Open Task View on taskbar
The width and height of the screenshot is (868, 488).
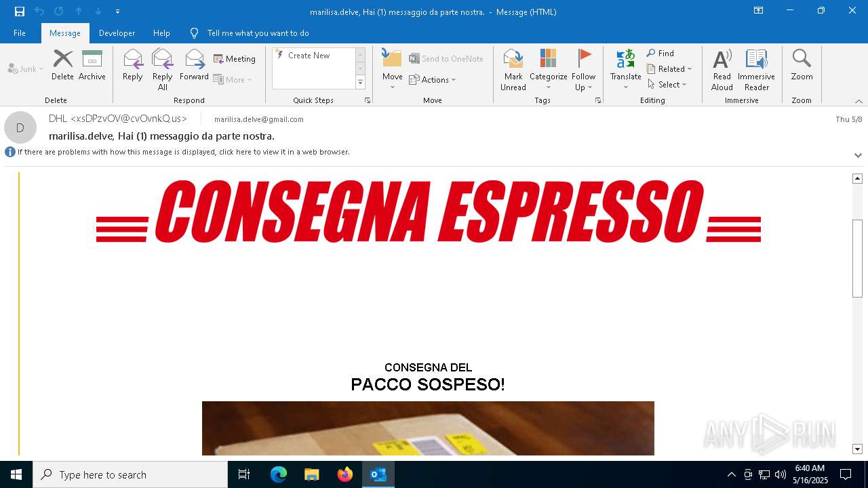click(x=244, y=474)
